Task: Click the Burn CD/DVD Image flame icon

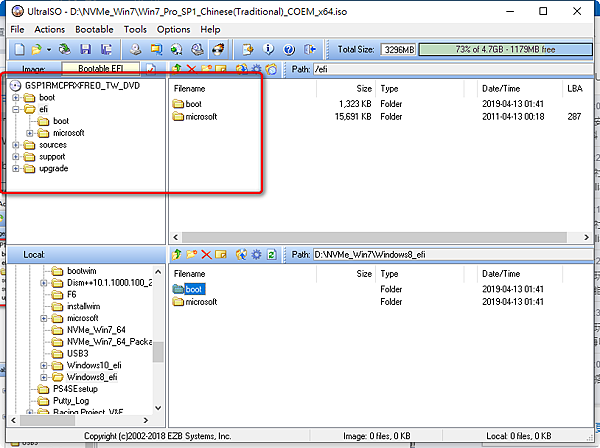Action: tap(218, 49)
